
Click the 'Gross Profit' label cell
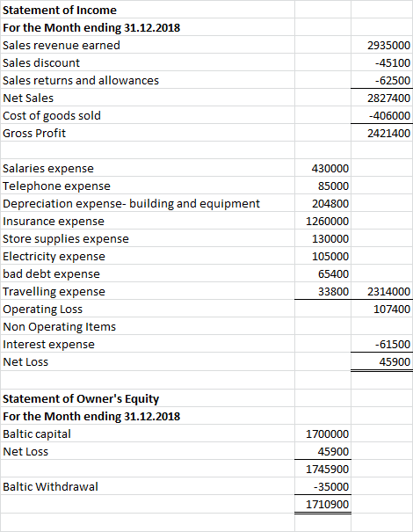[x=148, y=133]
